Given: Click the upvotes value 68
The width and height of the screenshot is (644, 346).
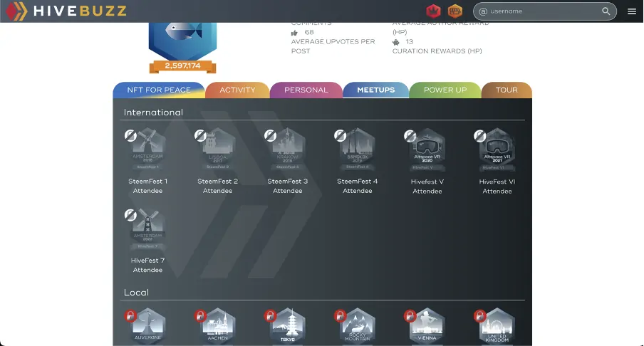Looking at the screenshot, I should [x=309, y=33].
